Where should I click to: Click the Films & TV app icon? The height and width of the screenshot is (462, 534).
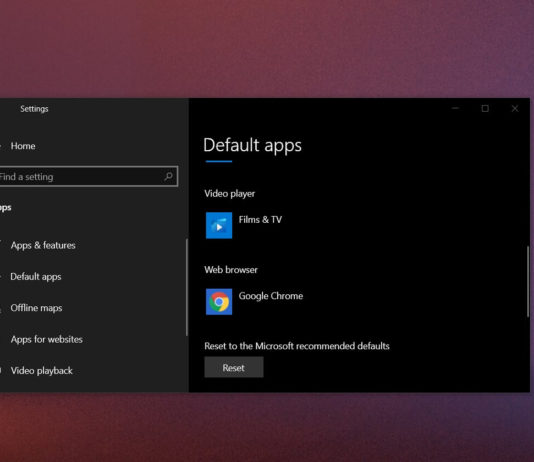click(219, 225)
